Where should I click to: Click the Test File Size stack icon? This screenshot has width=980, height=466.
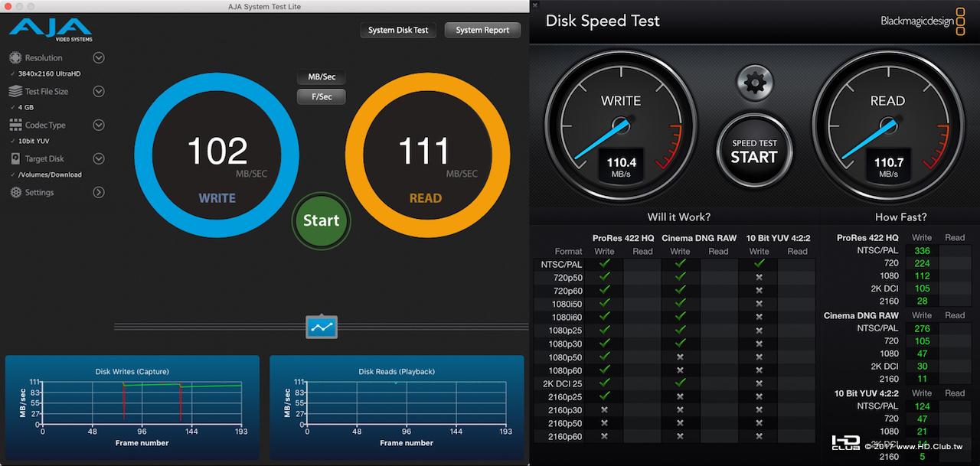15,92
